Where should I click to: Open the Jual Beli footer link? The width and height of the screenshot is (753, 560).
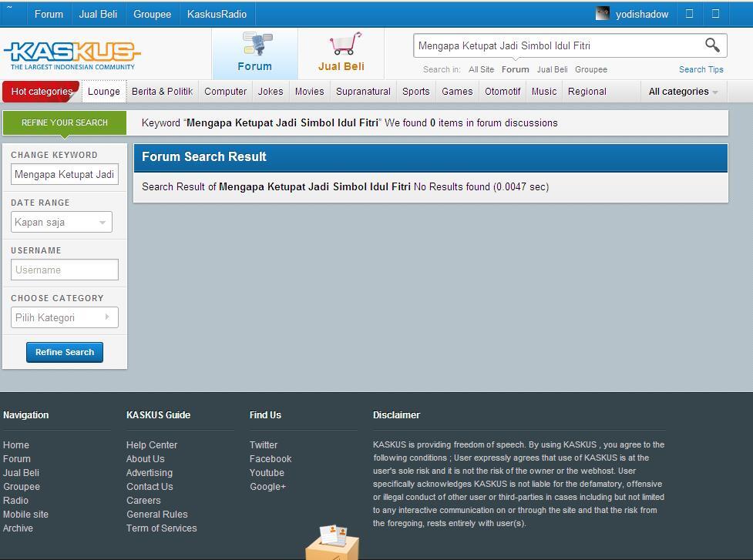pos(21,473)
